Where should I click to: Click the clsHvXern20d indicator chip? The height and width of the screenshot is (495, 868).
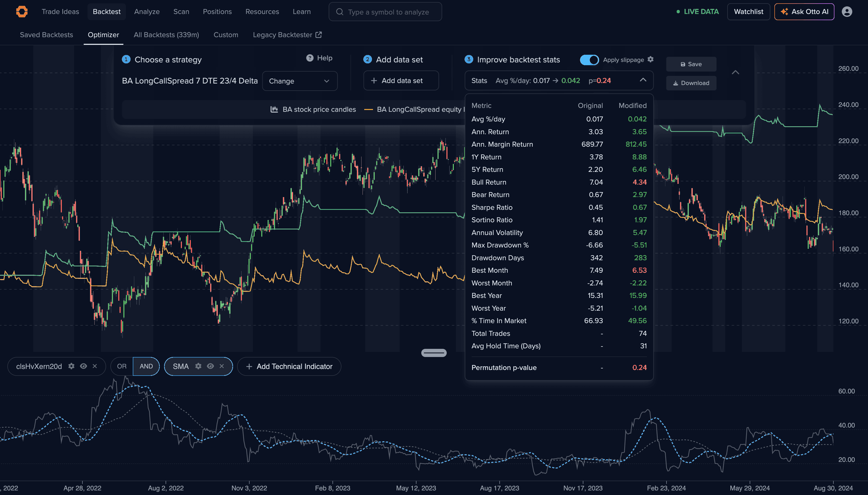click(x=57, y=366)
